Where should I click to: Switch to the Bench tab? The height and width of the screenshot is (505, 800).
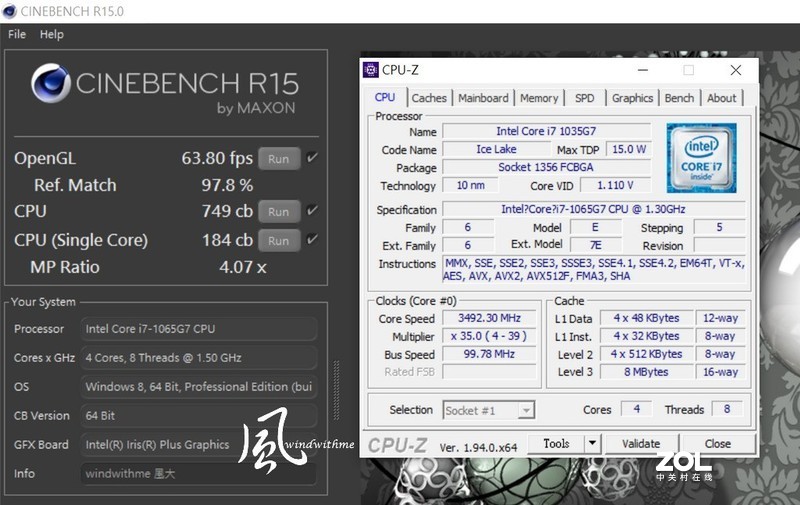point(679,98)
